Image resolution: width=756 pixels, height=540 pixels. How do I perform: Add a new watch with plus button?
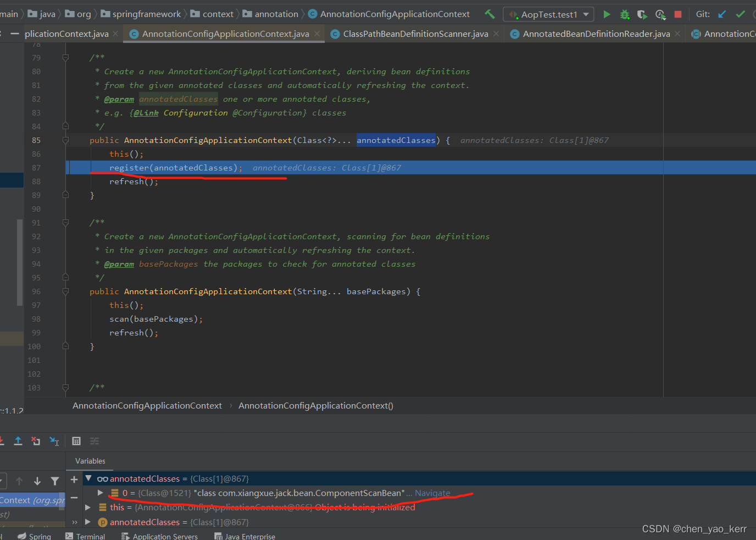[74, 480]
